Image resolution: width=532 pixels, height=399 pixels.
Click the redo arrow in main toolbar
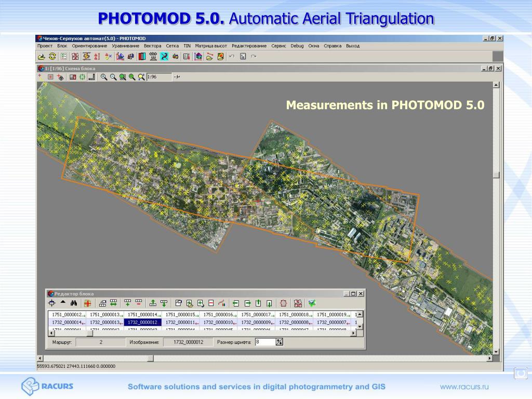click(254, 56)
